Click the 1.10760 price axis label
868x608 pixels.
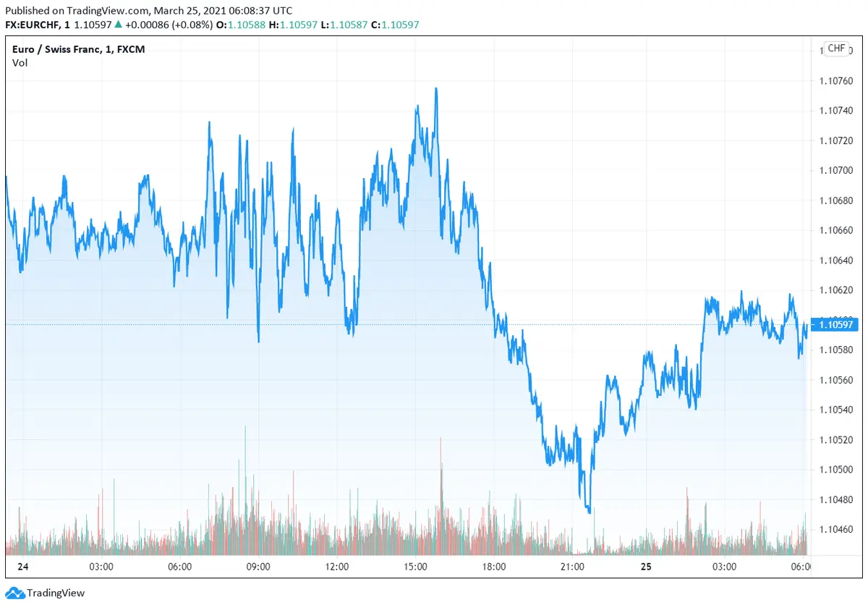tap(836, 80)
